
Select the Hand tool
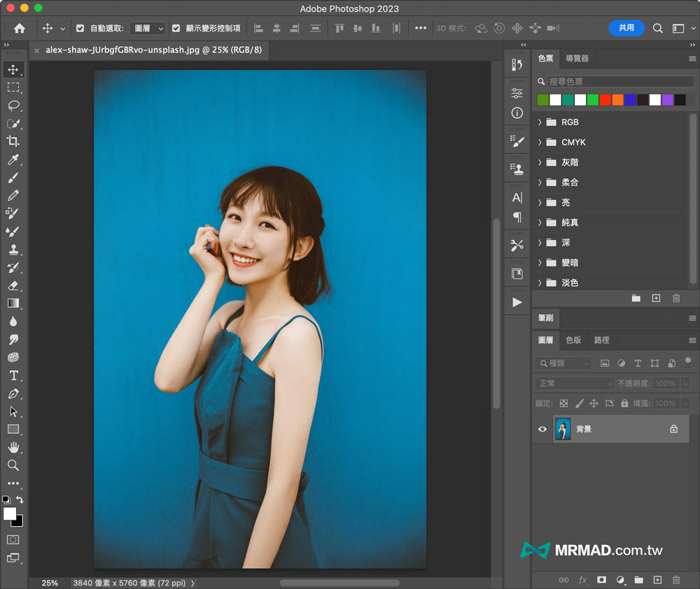(13, 447)
